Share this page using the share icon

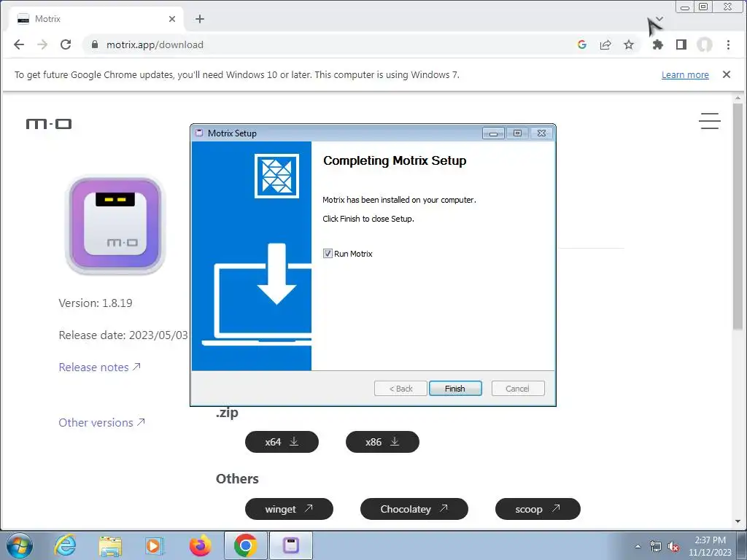pos(605,44)
